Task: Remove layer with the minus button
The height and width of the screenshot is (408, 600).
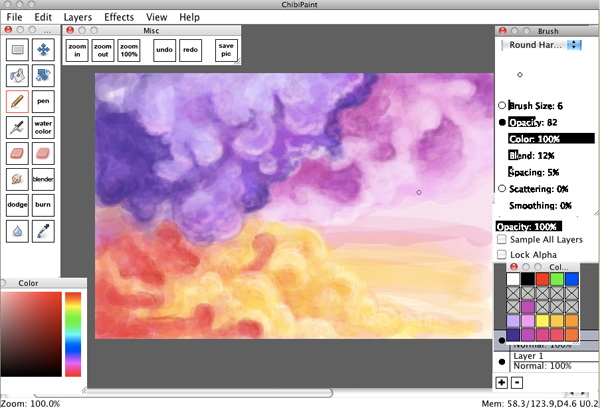Action: (517, 383)
